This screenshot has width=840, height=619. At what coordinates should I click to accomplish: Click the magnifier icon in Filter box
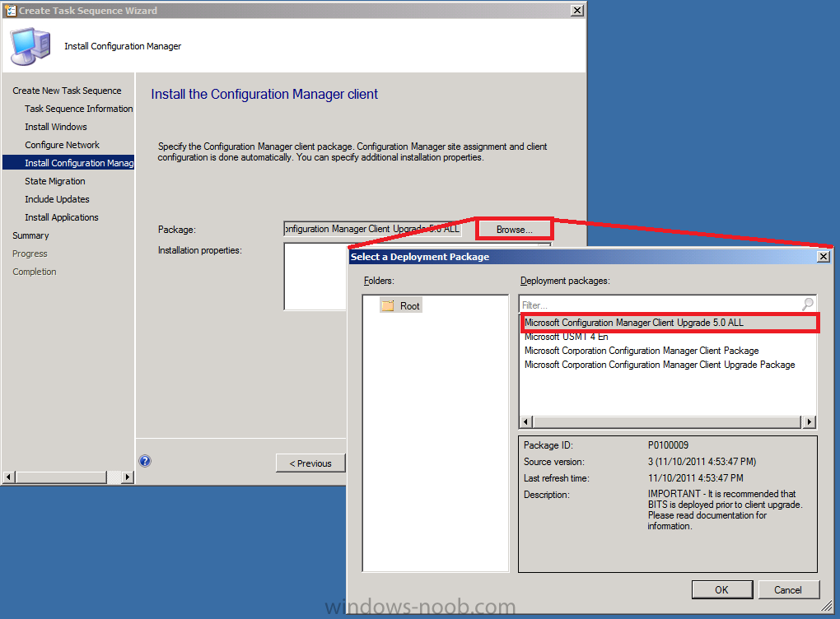click(808, 305)
